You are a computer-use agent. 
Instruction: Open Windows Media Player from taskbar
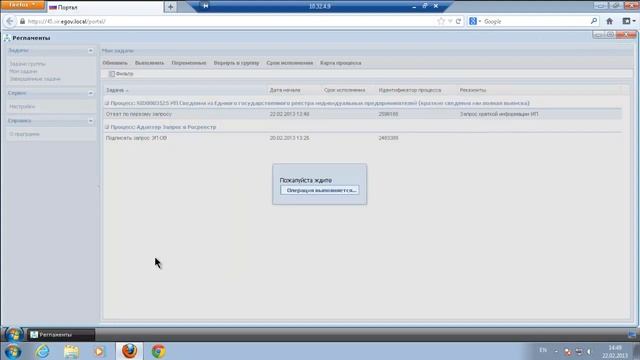[x=100, y=351]
